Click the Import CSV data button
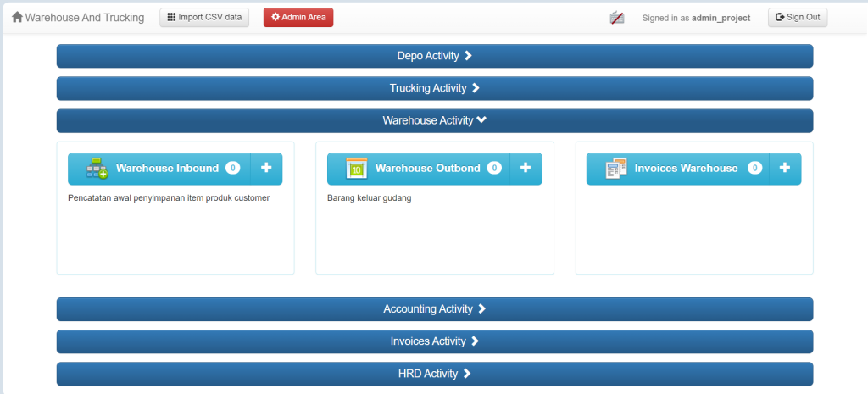Image resolution: width=868 pixels, height=394 pixels. point(204,18)
